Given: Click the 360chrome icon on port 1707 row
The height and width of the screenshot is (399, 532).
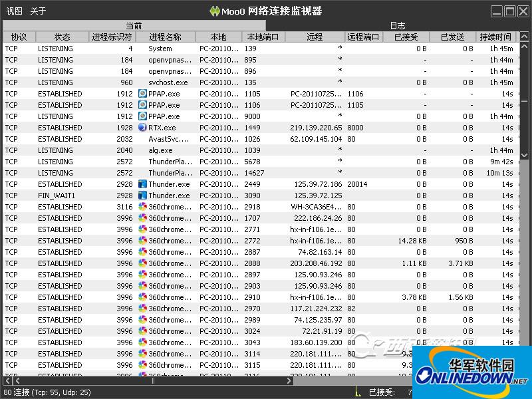Looking at the screenshot, I should [142, 218].
